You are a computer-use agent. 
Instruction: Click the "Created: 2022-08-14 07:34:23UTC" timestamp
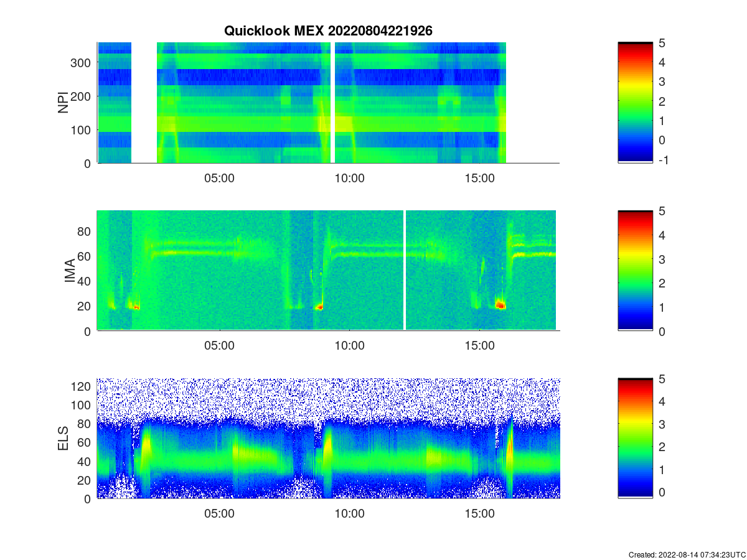[687, 554]
